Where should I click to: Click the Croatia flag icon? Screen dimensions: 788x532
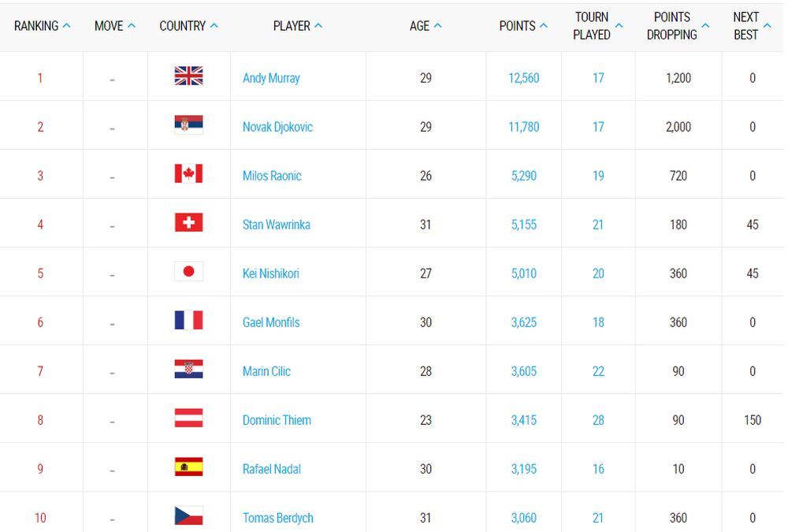point(188,370)
